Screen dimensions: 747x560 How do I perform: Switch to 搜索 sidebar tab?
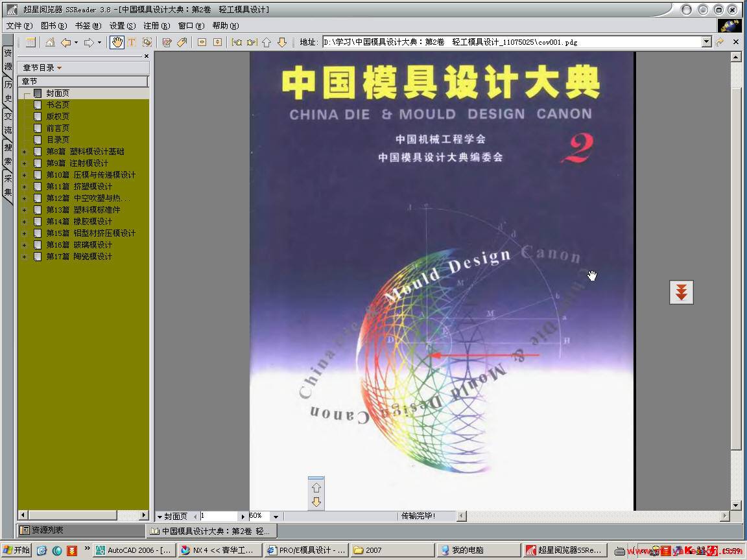8,154
